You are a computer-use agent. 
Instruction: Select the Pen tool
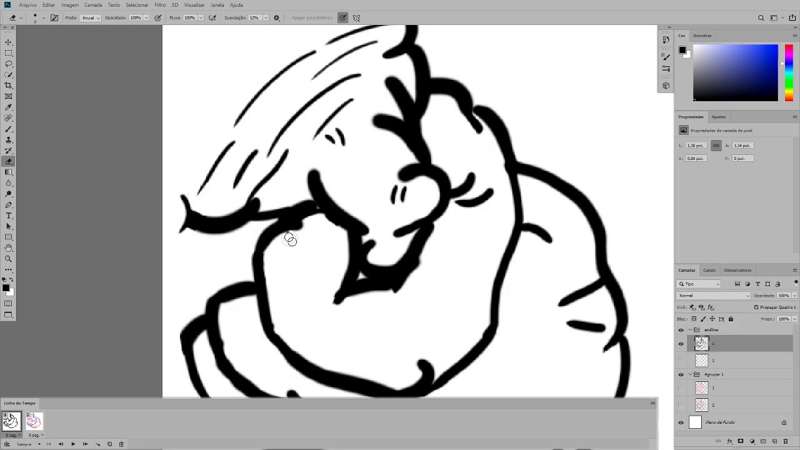[8, 205]
